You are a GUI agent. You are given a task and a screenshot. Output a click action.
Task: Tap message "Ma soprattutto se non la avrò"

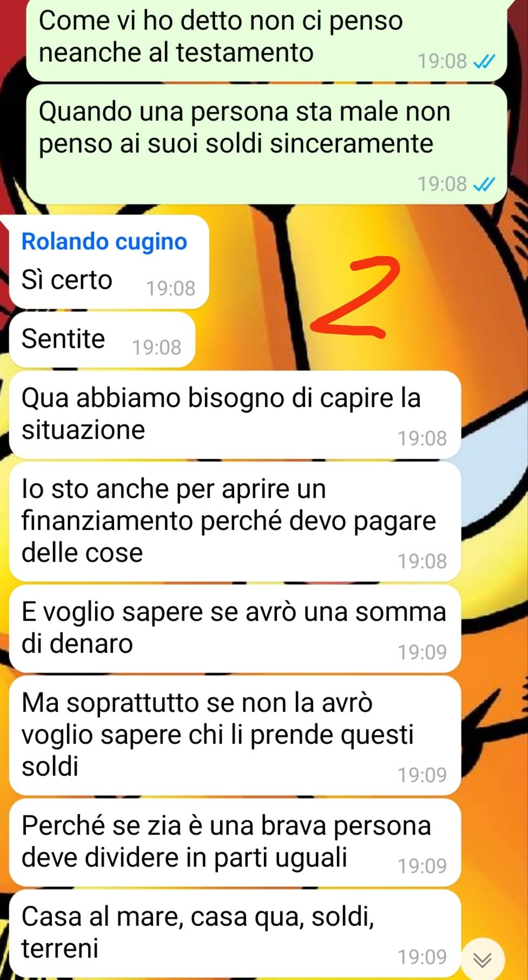coord(235,735)
